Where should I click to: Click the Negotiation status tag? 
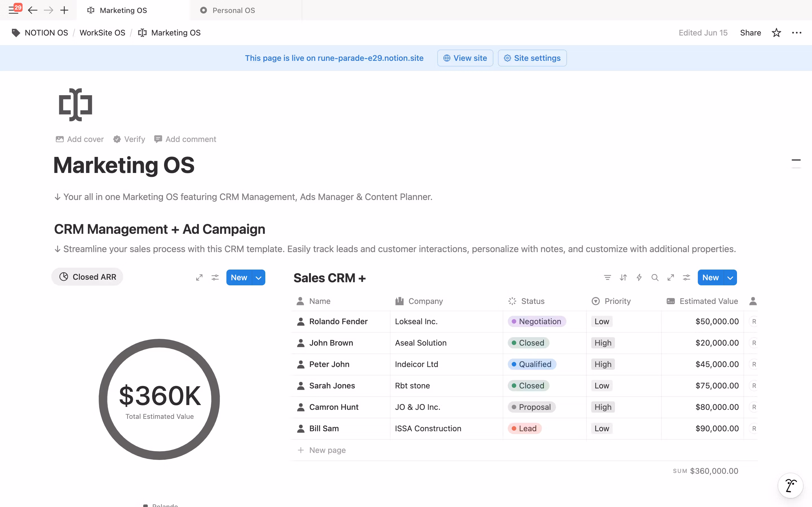(537, 321)
